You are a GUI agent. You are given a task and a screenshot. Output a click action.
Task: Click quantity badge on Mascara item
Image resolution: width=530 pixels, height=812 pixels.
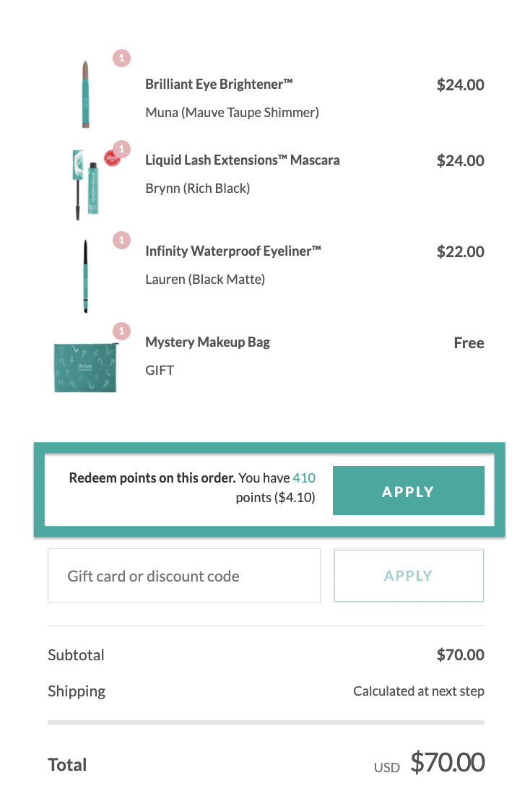point(122,149)
